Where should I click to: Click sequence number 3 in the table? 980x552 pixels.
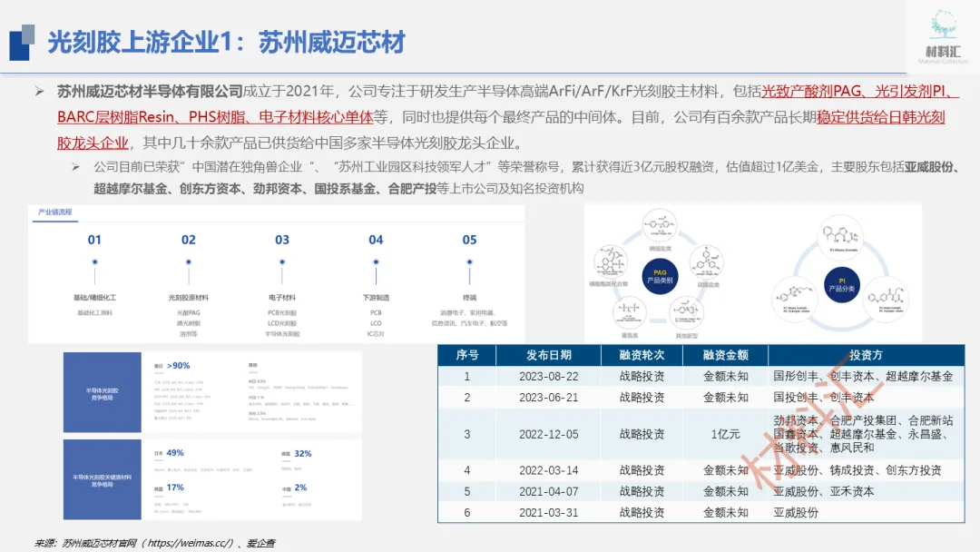click(467, 434)
